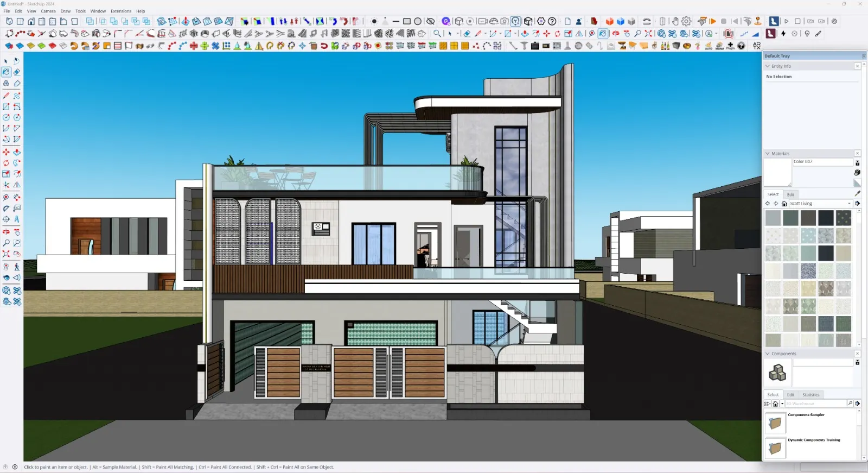Close the Entity Info panel

(857, 66)
